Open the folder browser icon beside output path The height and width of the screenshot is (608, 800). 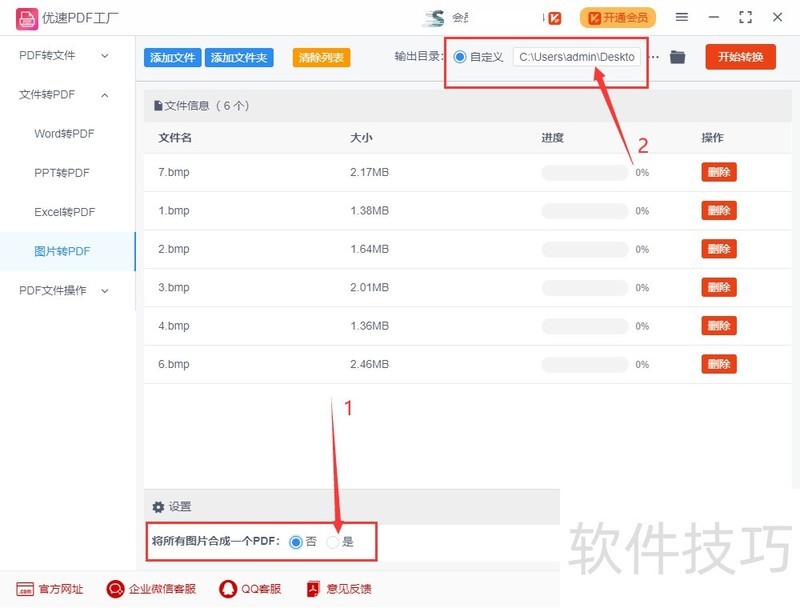(x=677, y=57)
